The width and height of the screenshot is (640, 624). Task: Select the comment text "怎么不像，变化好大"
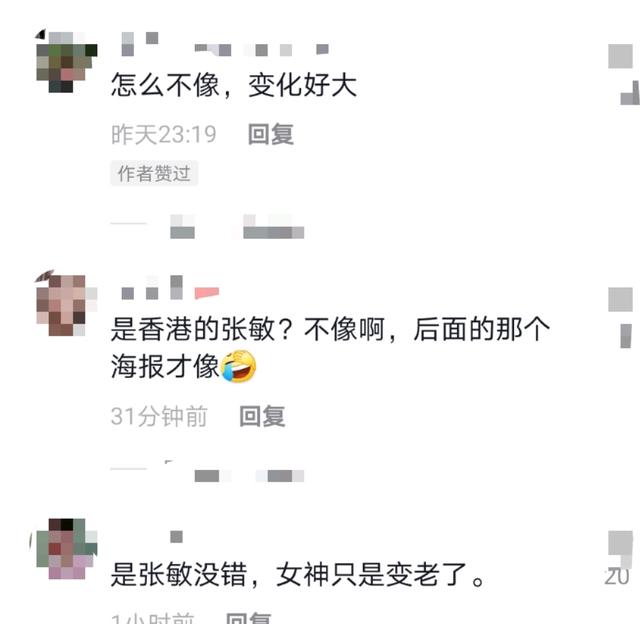point(234,85)
